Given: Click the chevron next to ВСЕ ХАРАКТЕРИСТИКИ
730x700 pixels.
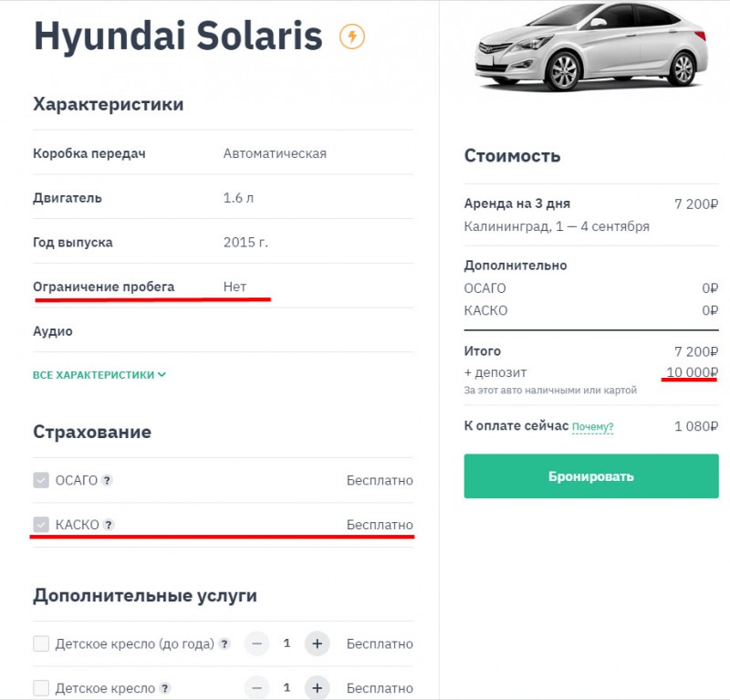Looking at the screenshot, I should (162, 374).
